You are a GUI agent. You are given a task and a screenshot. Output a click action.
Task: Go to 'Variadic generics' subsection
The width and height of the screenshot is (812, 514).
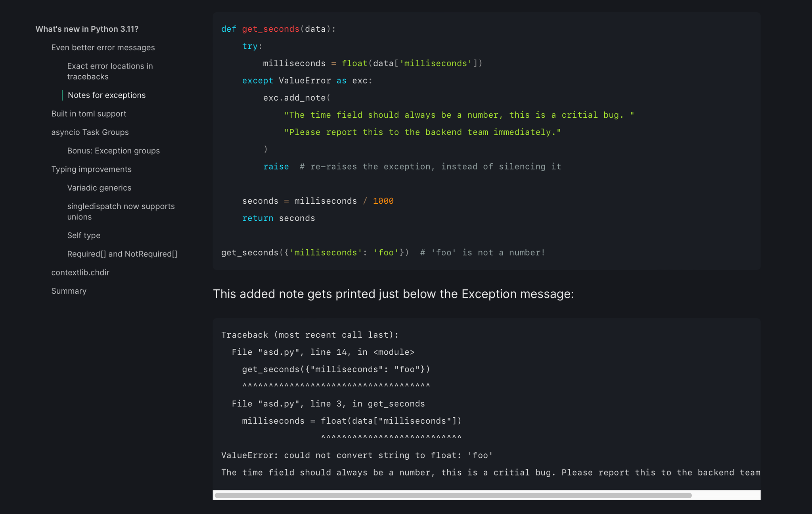pyautogui.click(x=99, y=188)
